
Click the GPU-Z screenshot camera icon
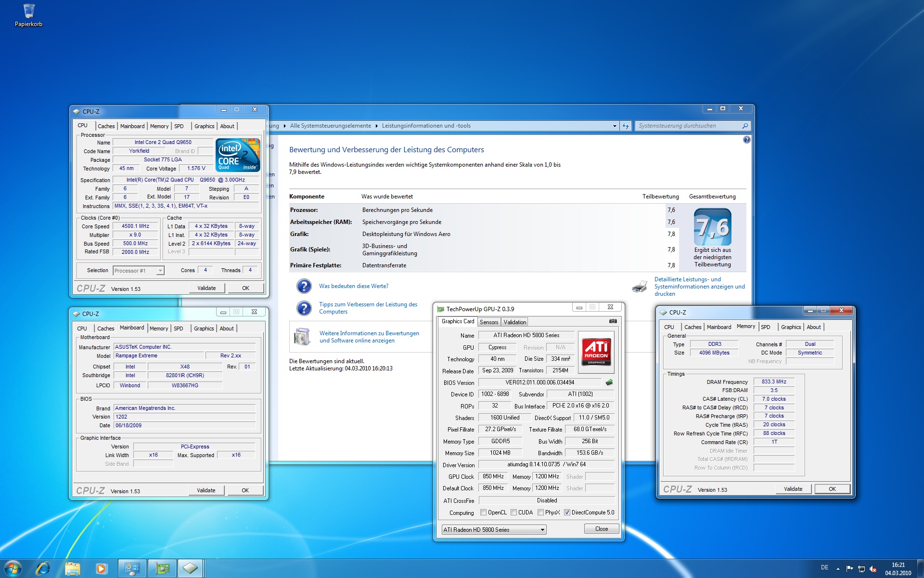[613, 321]
